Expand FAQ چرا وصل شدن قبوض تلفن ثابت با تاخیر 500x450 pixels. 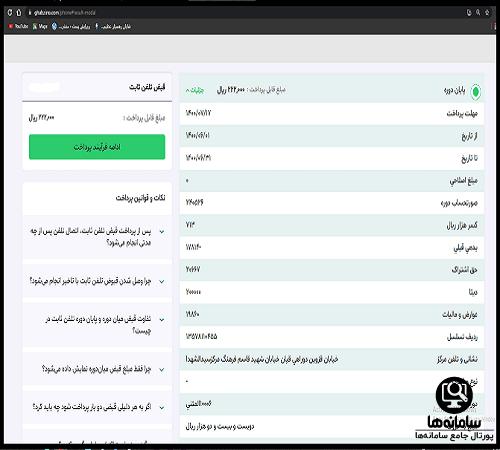pyautogui.click(x=97, y=281)
